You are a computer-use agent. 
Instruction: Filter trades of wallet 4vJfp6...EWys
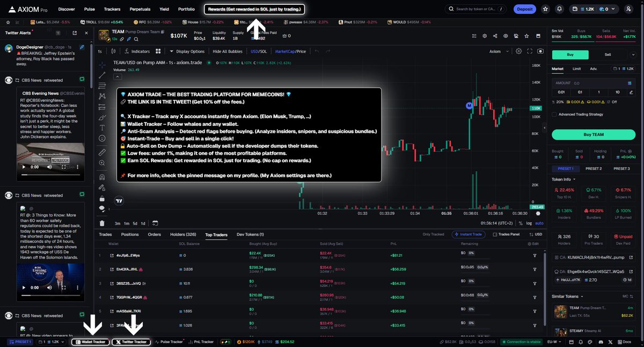(535, 255)
